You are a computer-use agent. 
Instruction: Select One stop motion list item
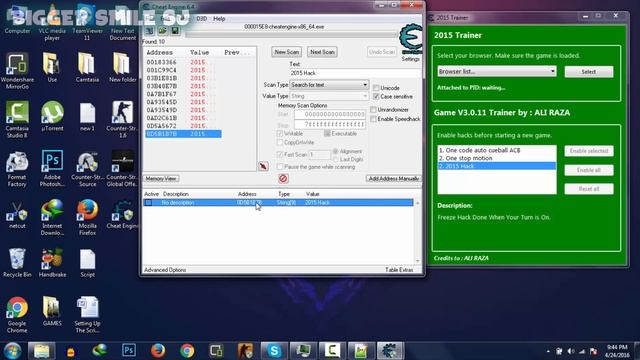(x=497, y=158)
